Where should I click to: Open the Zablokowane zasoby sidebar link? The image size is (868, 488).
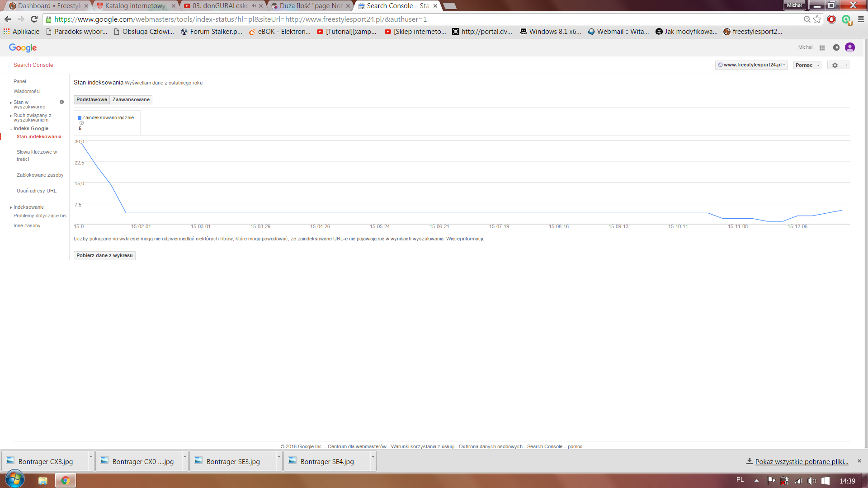click(40, 175)
